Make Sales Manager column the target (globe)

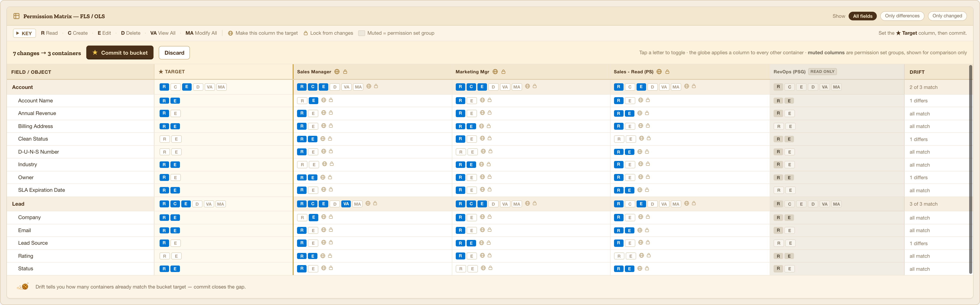tap(337, 72)
